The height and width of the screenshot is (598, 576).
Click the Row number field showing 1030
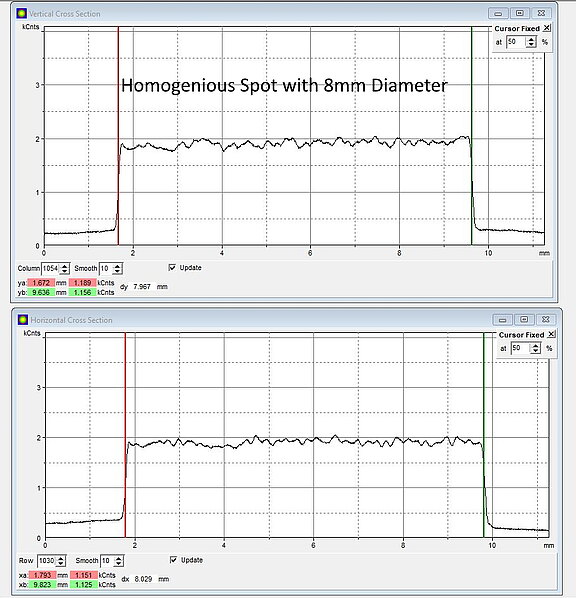point(47,561)
